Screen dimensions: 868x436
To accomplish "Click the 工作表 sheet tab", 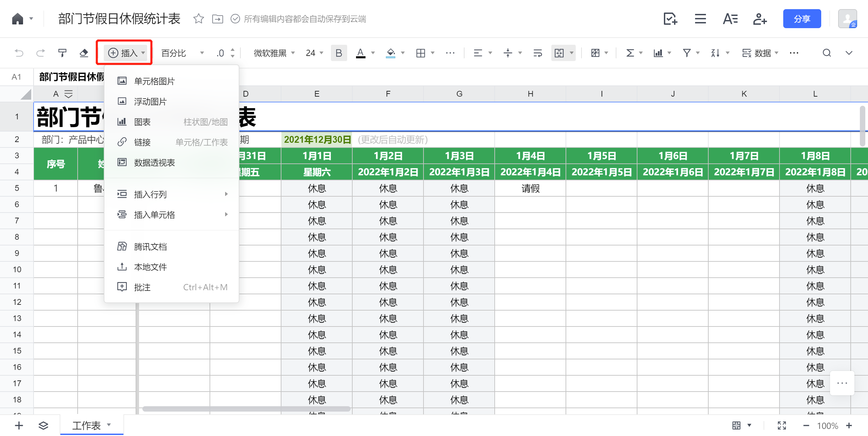I will (x=87, y=425).
